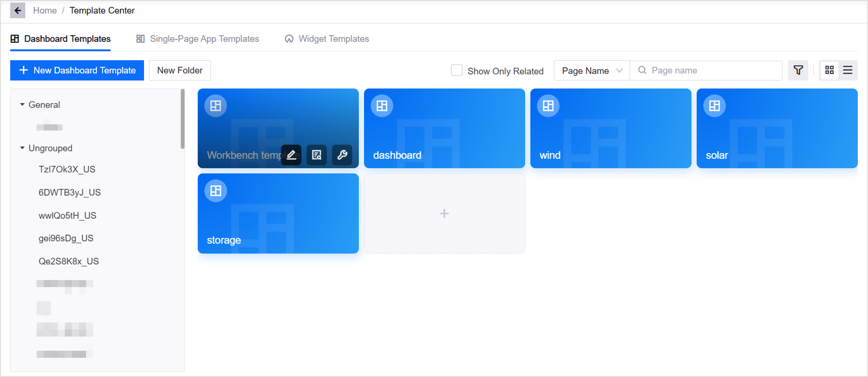Open the storage template card
This screenshot has width=868, height=377.
[x=278, y=213]
